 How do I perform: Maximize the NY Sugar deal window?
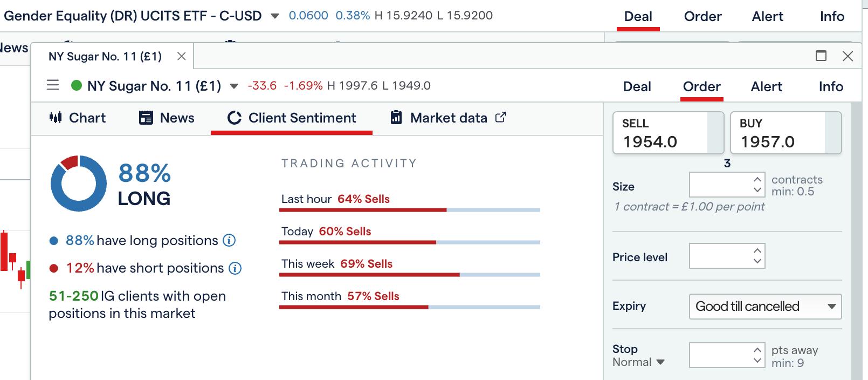821,56
